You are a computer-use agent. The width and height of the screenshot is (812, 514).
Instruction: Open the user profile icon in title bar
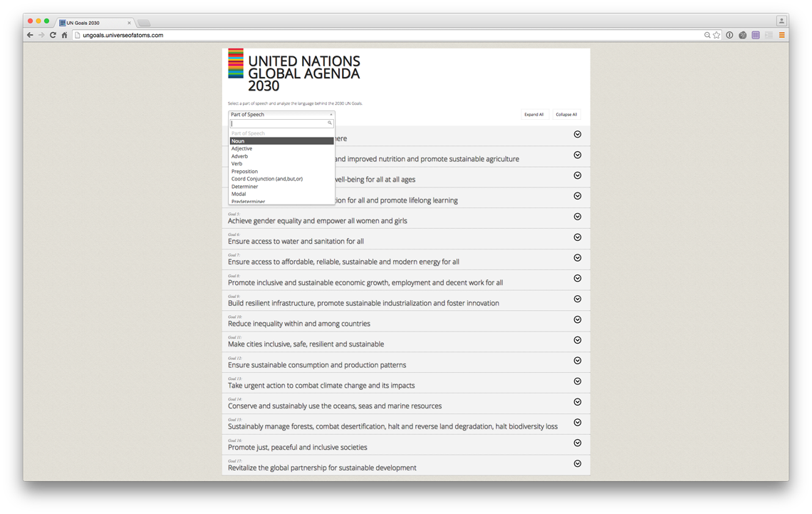781,21
